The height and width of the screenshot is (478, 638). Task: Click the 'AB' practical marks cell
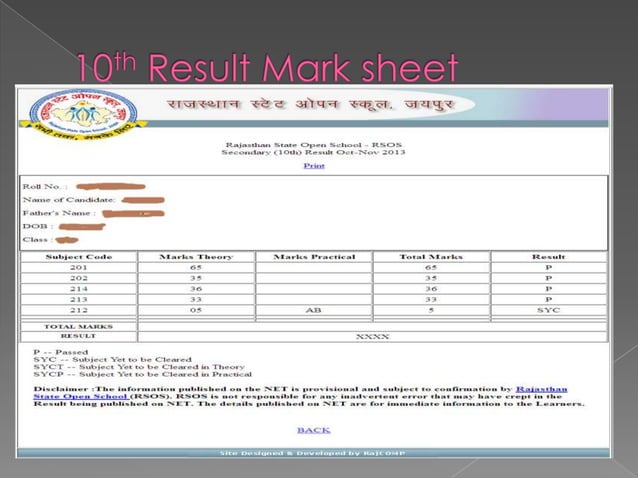(x=314, y=310)
